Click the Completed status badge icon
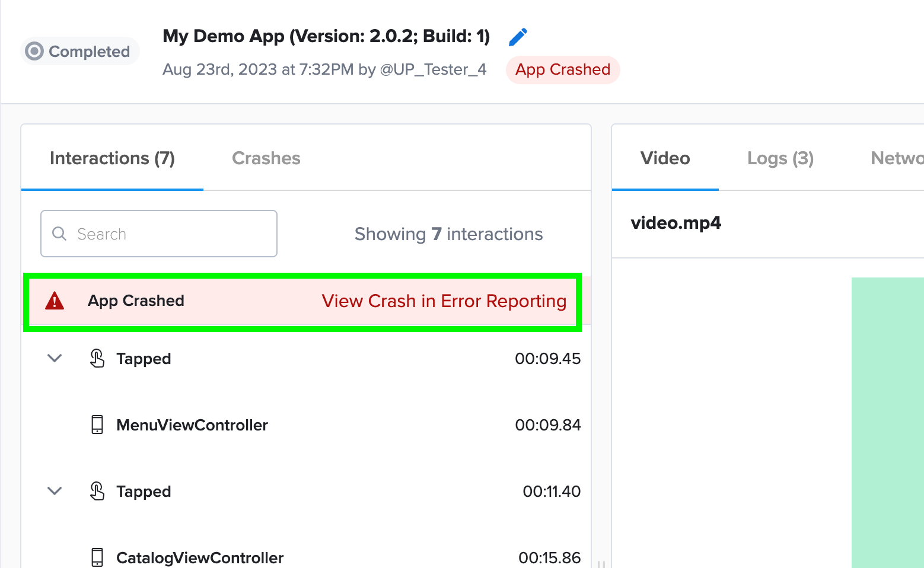This screenshot has width=924, height=568. [35, 51]
